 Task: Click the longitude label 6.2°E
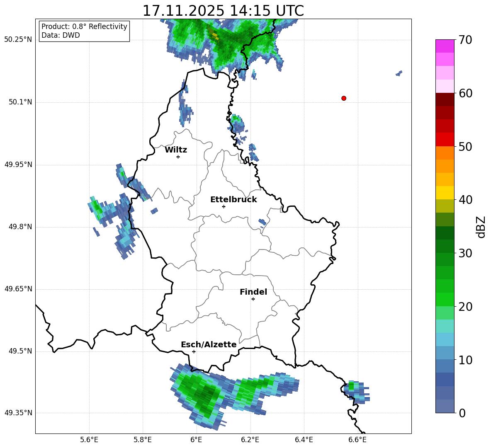click(250, 440)
